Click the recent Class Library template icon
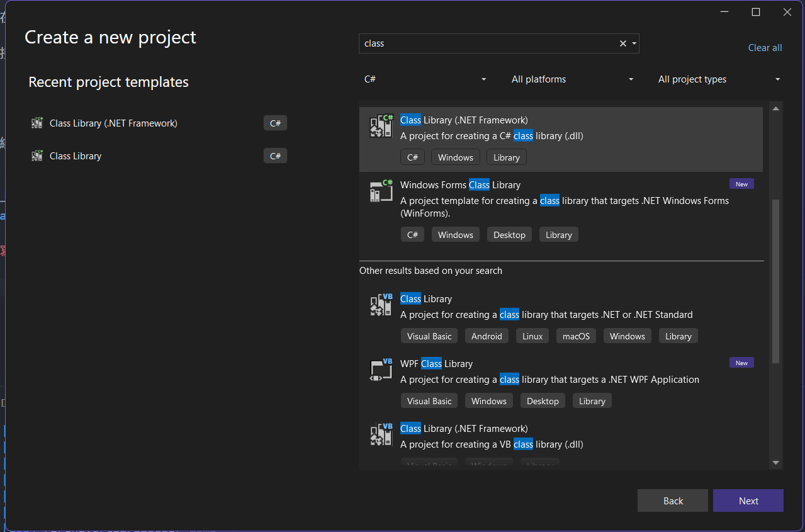This screenshot has height=532, width=805. coord(37,156)
